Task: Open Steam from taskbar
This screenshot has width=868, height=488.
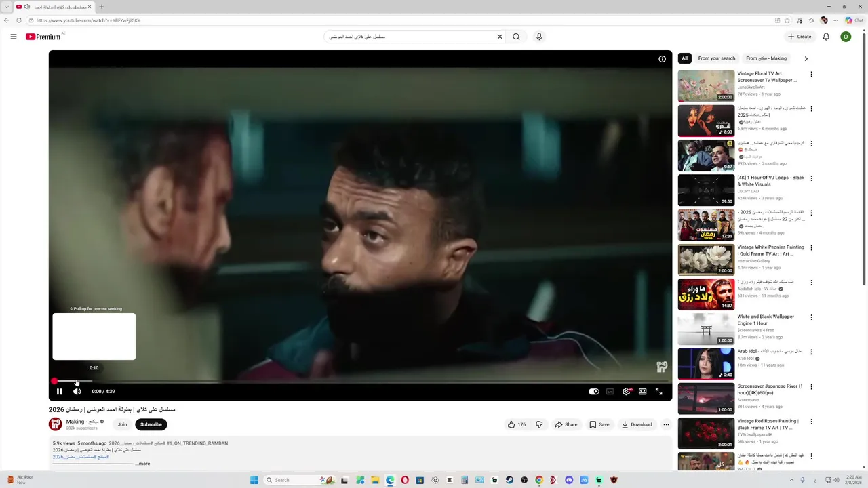Action: (x=509, y=480)
